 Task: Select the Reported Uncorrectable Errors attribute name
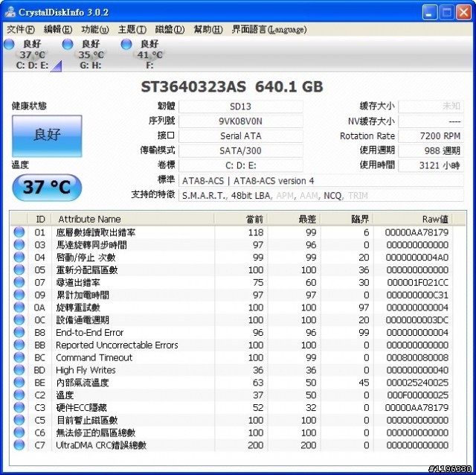click(117, 345)
